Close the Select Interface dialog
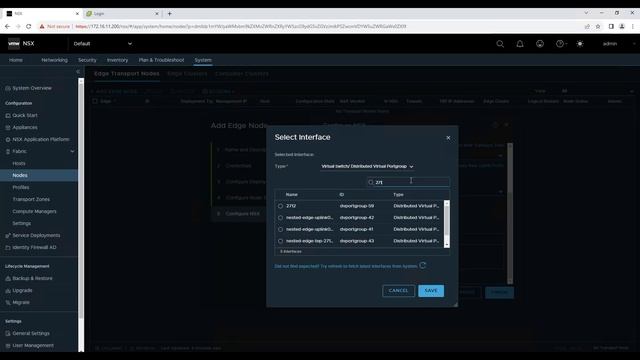 pyautogui.click(x=448, y=138)
